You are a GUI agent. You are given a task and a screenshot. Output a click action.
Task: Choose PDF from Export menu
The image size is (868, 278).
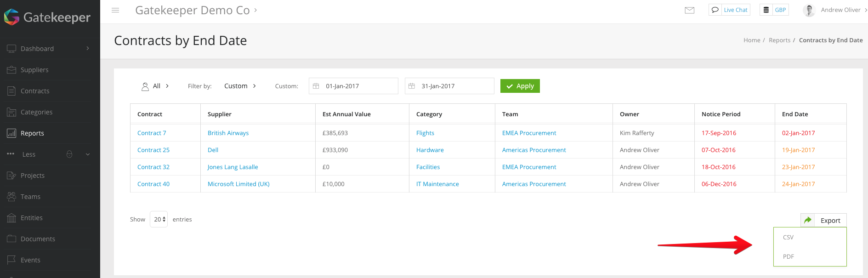pyautogui.click(x=788, y=257)
